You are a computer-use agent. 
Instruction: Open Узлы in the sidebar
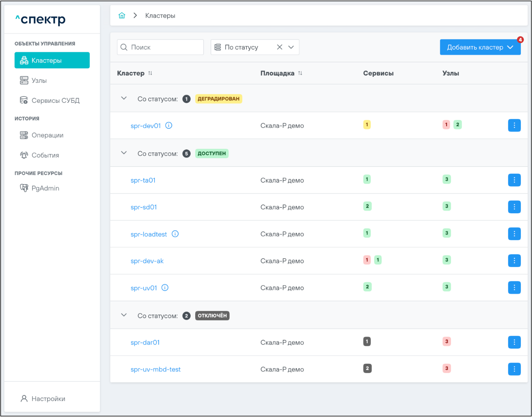(x=39, y=81)
